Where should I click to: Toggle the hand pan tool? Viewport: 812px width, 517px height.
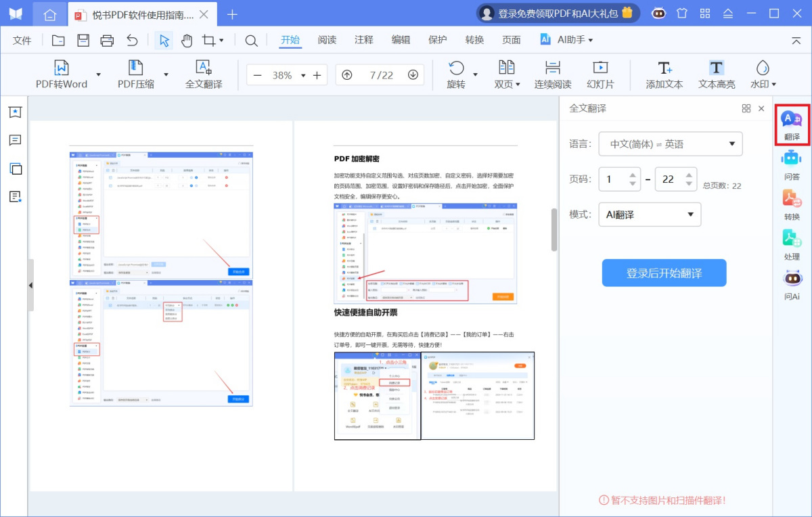[x=187, y=40]
